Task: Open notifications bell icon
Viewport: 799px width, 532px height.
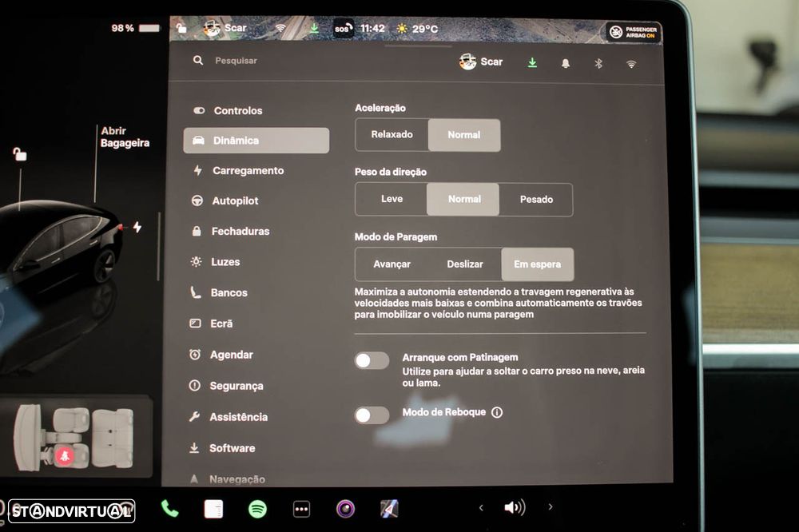Action: [565, 63]
